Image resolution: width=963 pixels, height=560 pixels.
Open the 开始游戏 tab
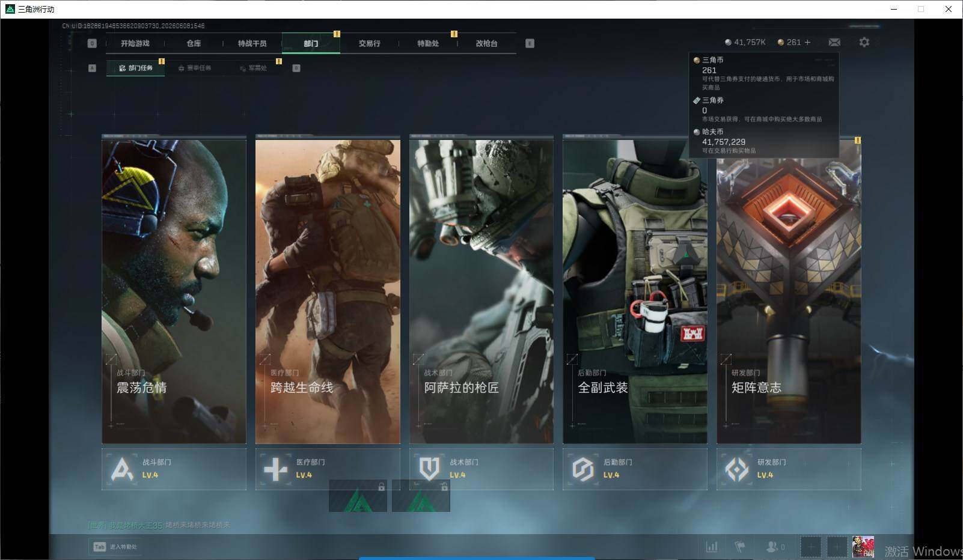135,43
